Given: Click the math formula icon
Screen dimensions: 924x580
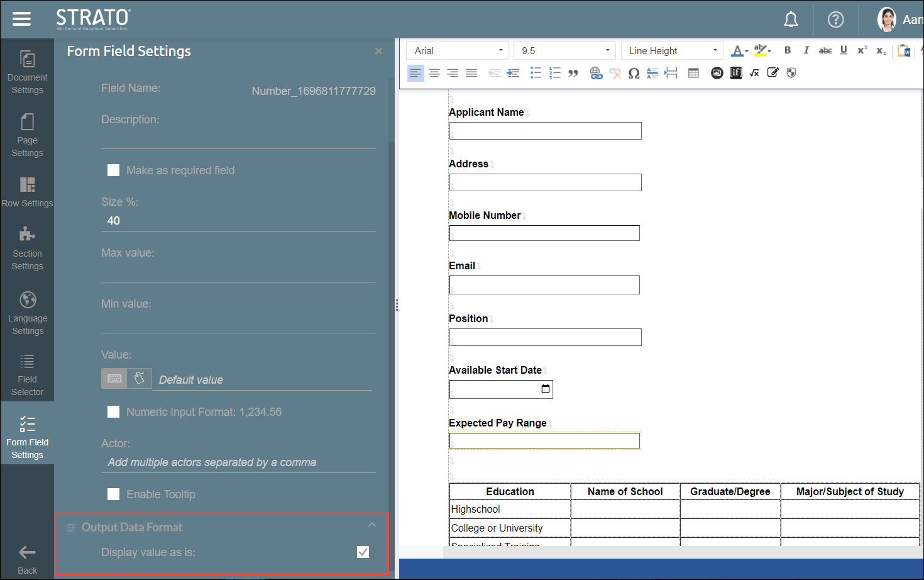Looking at the screenshot, I should [x=754, y=73].
